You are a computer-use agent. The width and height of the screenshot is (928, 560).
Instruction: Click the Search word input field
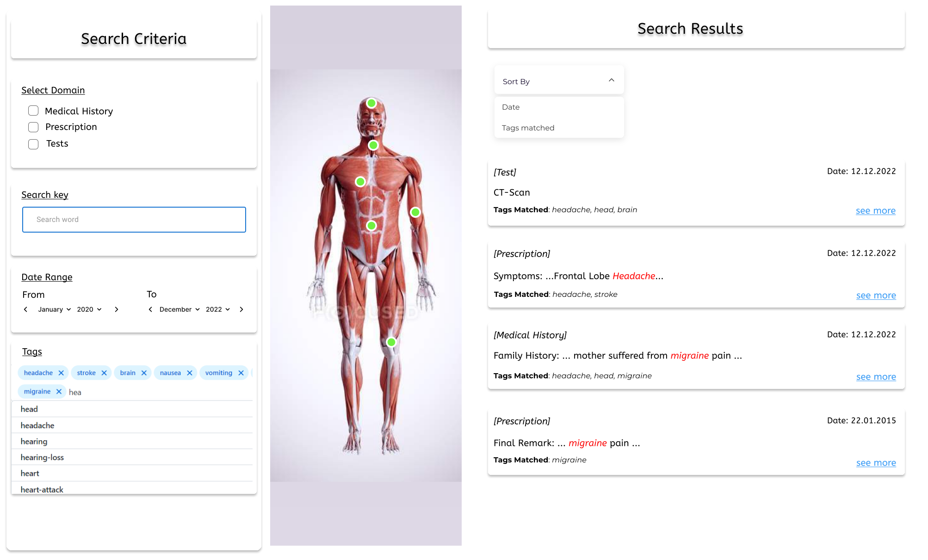[134, 219]
